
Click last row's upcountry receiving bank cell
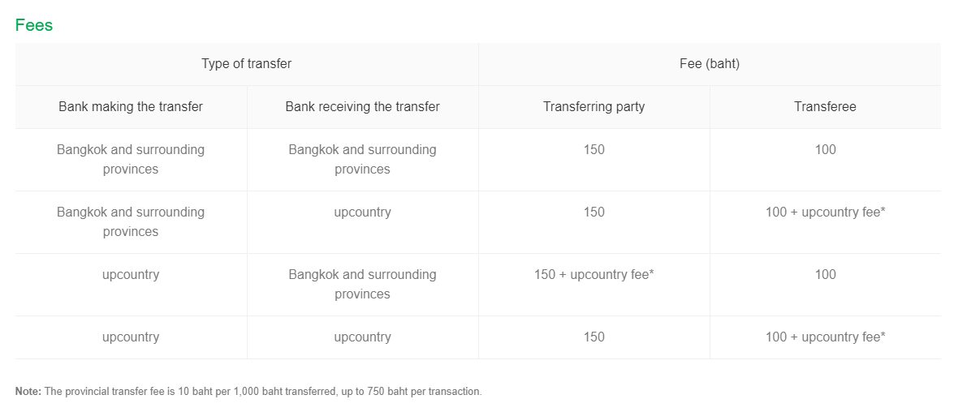[x=363, y=337]
